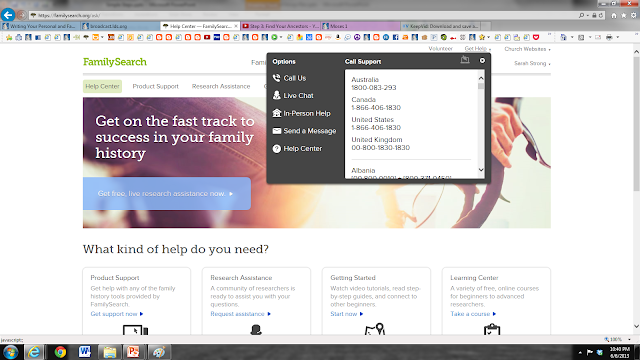Click the browser Forward arrow button
The image size is (640, 360).
(22, 15)
